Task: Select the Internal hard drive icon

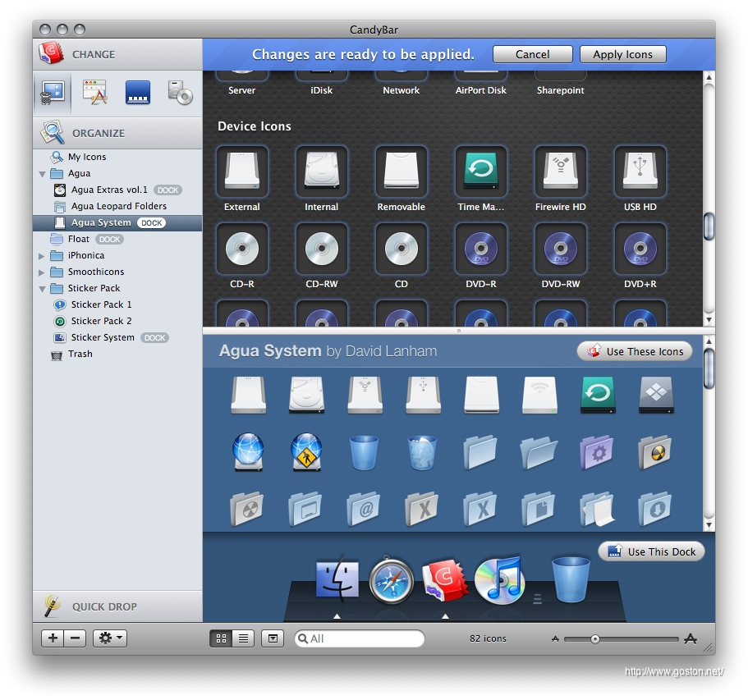Action: tap(321, 172)
